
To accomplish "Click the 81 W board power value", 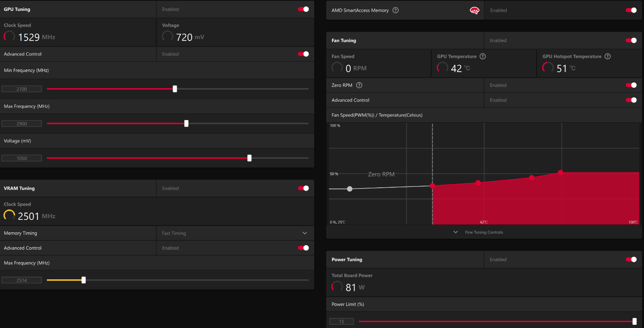I will pos(355,287).
